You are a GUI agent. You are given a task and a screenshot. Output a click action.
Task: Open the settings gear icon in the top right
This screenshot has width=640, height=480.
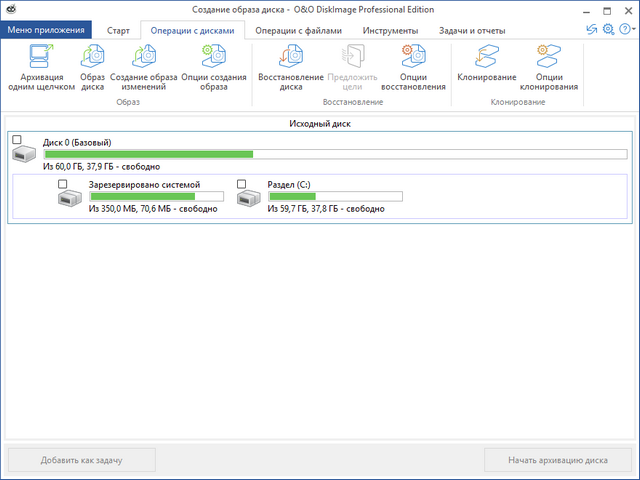point(608,30)
